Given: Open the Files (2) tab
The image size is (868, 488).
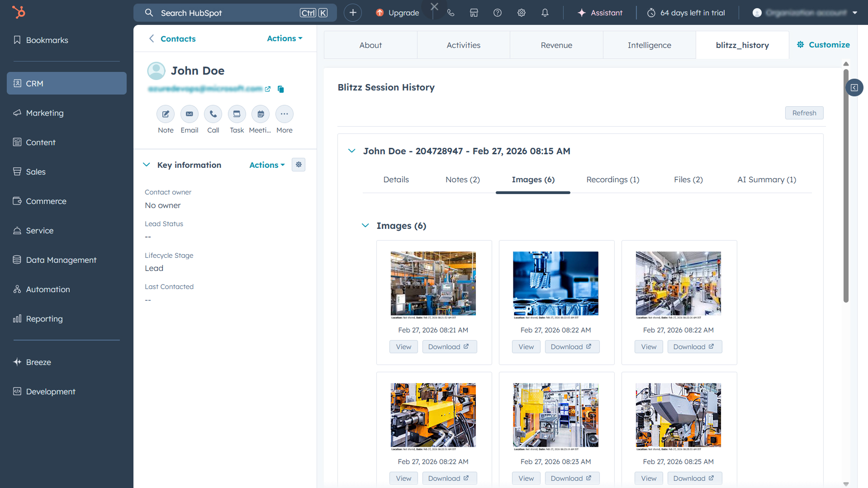Looking at the screenshot, I should [x=688, y=180].
